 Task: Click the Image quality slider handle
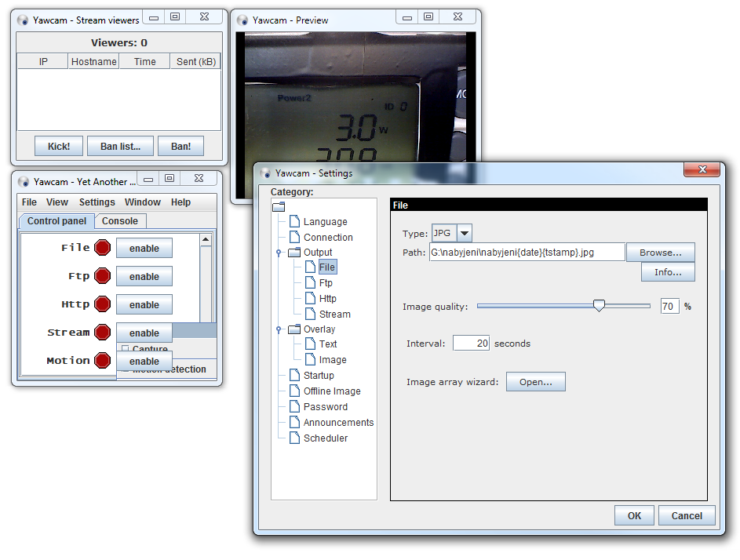coord(599,306)
